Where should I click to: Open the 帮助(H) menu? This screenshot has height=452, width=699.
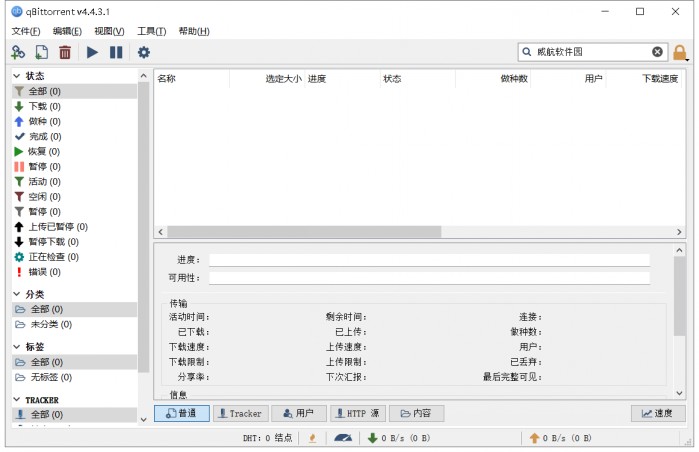194,31
